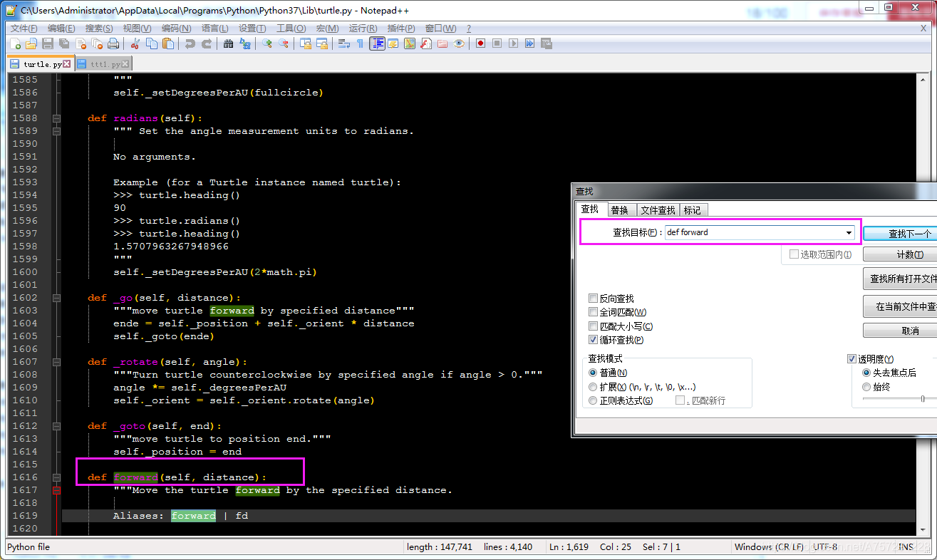This screenshot has height=560, width=937.
Task: Zoom in using the magnifier plus icon
Action: 266,43
